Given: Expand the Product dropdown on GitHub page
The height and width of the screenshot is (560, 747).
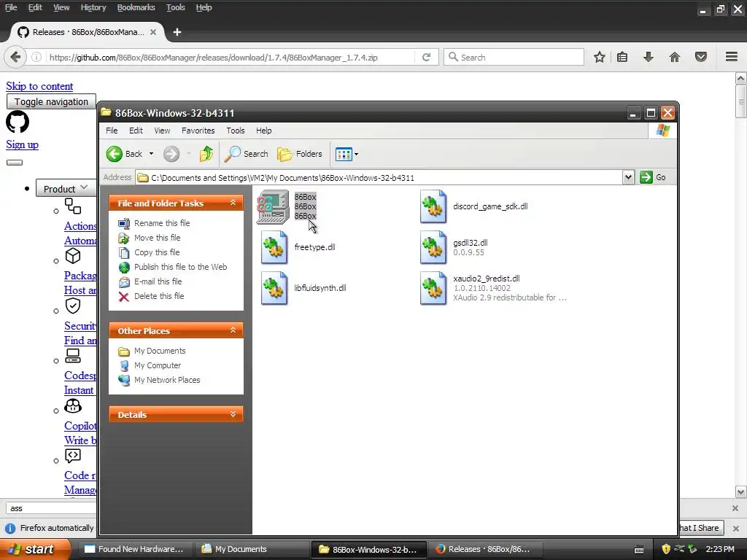Looking at the screenshot, I should tap(66, 189).
